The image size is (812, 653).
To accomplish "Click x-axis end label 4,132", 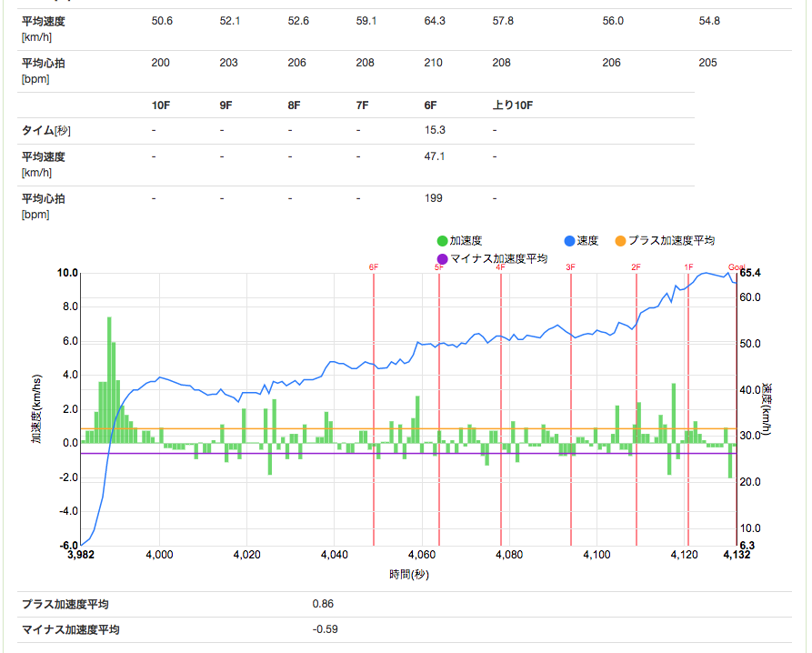I will point(737,555).
